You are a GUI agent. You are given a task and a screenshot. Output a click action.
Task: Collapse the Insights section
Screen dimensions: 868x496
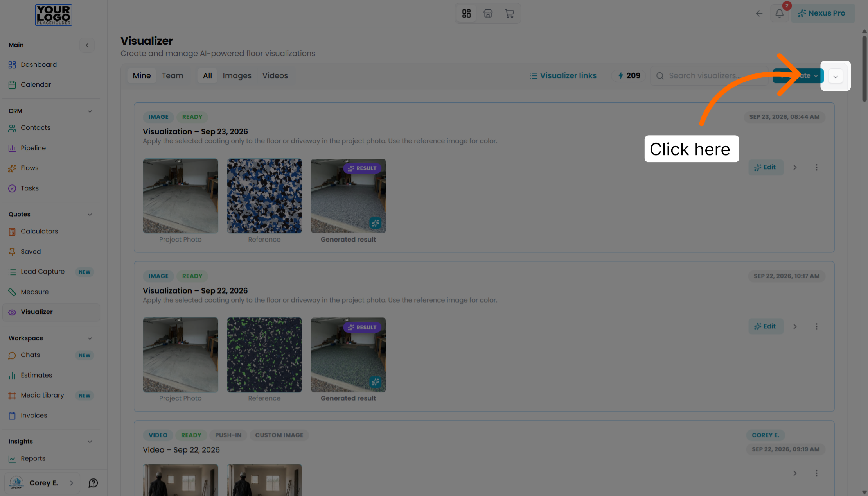[x=90, y=441]
